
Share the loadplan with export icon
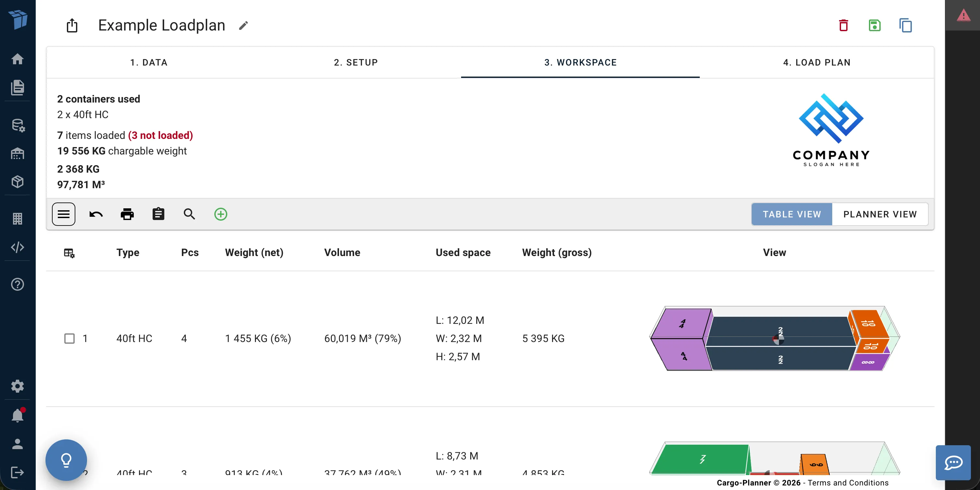point(72,25)
